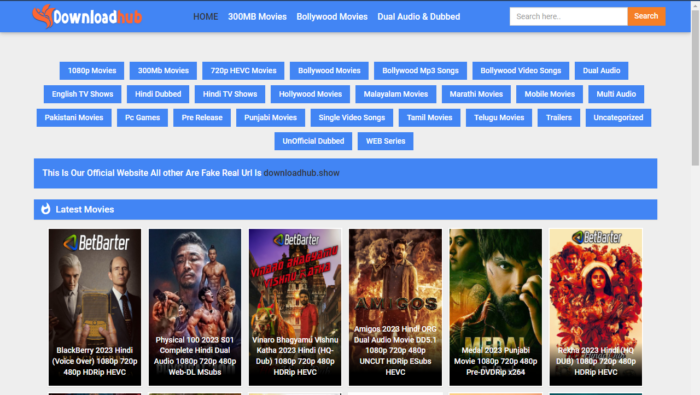The height and width of the screenshot is (395, 700).
Task: Select the Hindi Dubbed tag
Action: (x=158, y=94)
